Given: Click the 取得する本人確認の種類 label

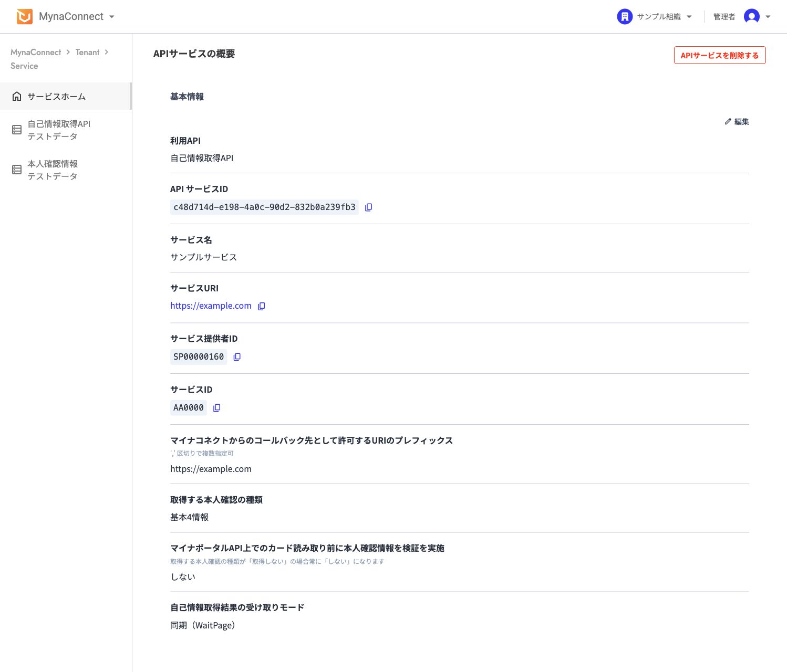Looking at the screenshot, I should point(216,500).
